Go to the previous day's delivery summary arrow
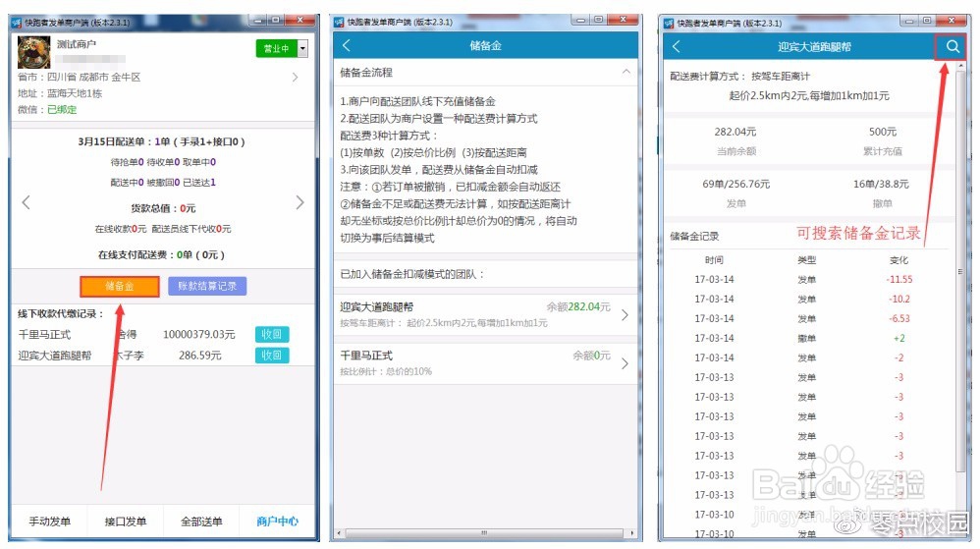Viewport: 980px width, 549px height. (27, 202)
